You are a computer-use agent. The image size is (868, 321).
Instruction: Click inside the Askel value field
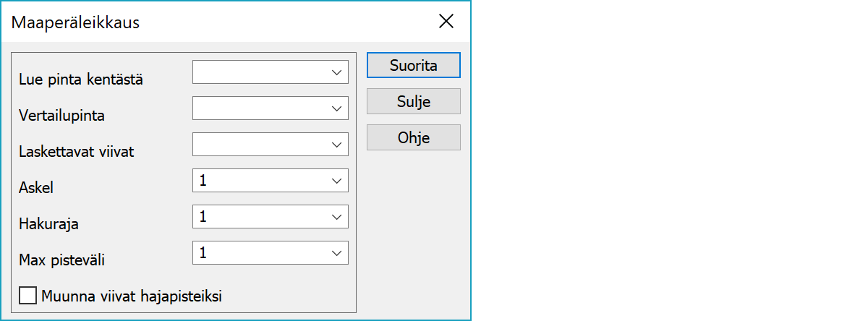[258, 181]
